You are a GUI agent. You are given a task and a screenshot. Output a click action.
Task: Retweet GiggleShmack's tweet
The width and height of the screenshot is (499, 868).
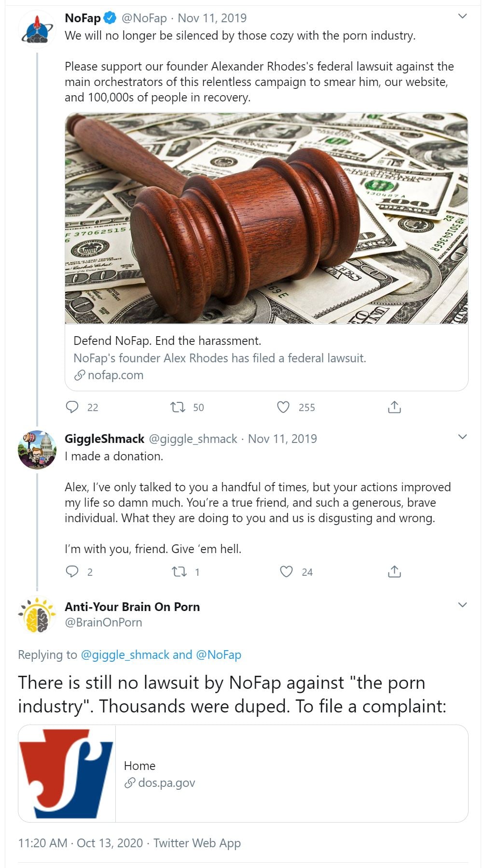tap(179, 572)
